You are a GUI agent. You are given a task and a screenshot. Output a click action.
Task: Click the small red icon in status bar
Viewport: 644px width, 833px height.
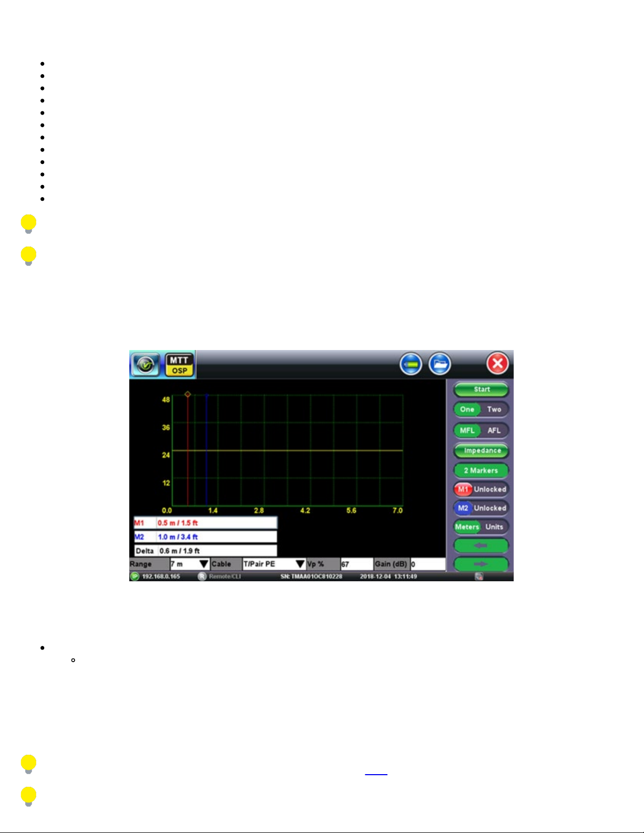pyautogui.click(x=478, y=577)
